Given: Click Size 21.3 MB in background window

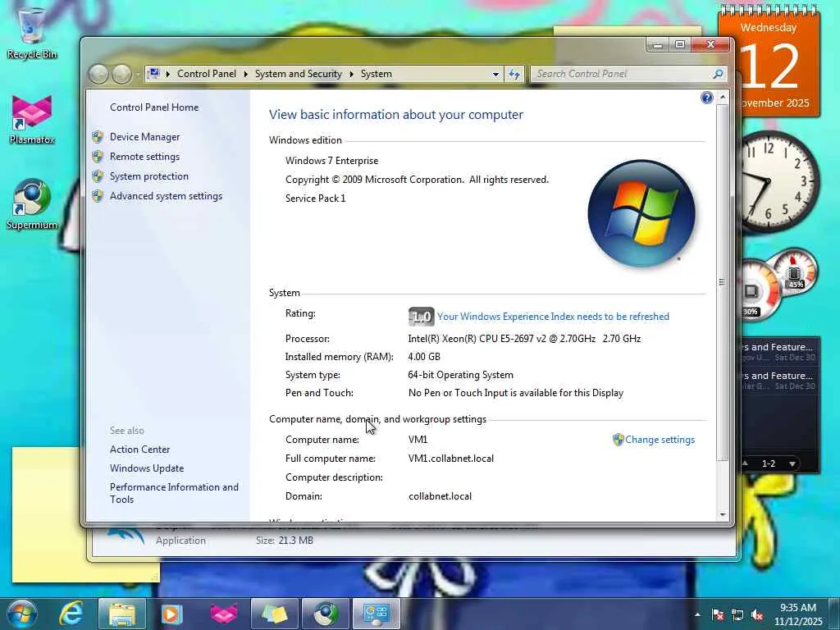Looking at the screenshot, I should 285,541.
